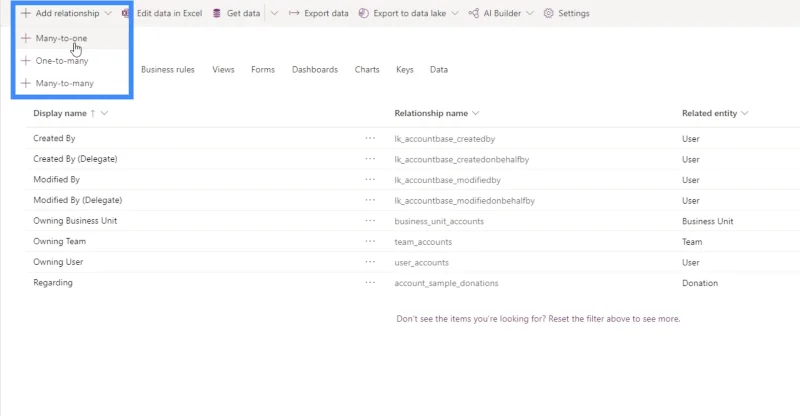Open more options for Created By row
This screenshot has width=800, height=416.
click(370, 138)
